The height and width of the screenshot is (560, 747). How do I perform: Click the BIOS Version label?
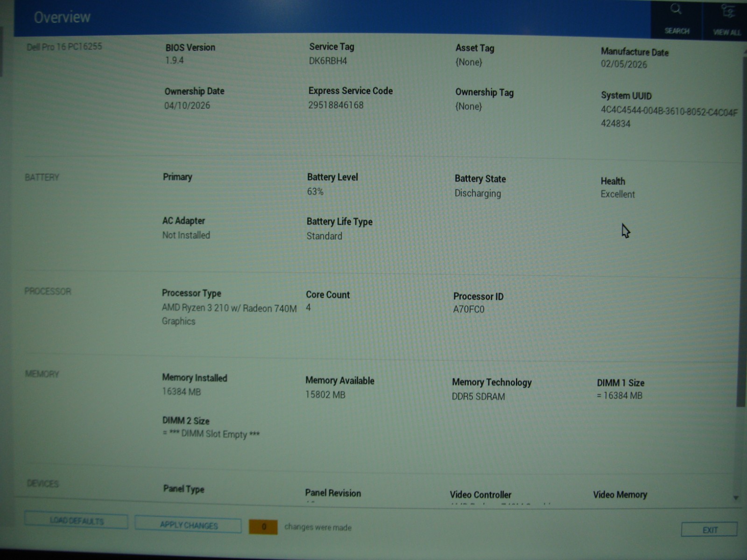pyautogui.click(x=190, y=48)
